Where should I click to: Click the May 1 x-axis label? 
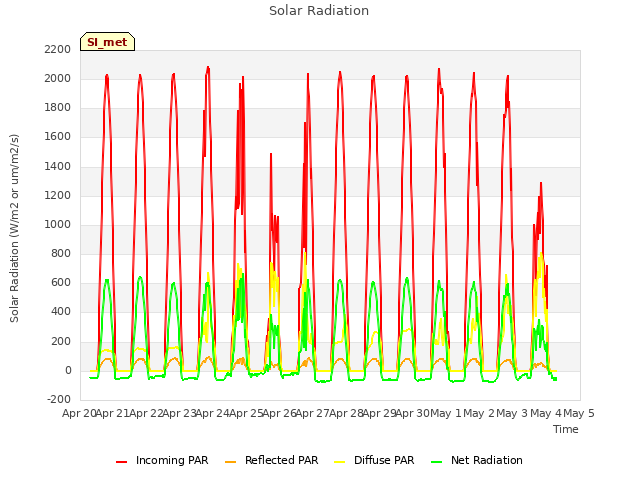[446, 413]
